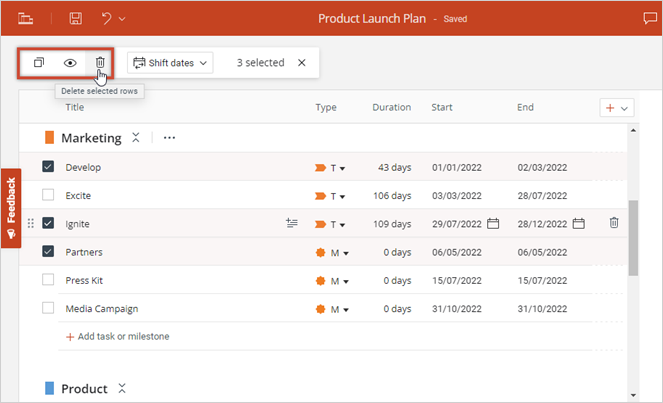
Task: Edit the Product Launch Plan title
Action: [372, 19]
